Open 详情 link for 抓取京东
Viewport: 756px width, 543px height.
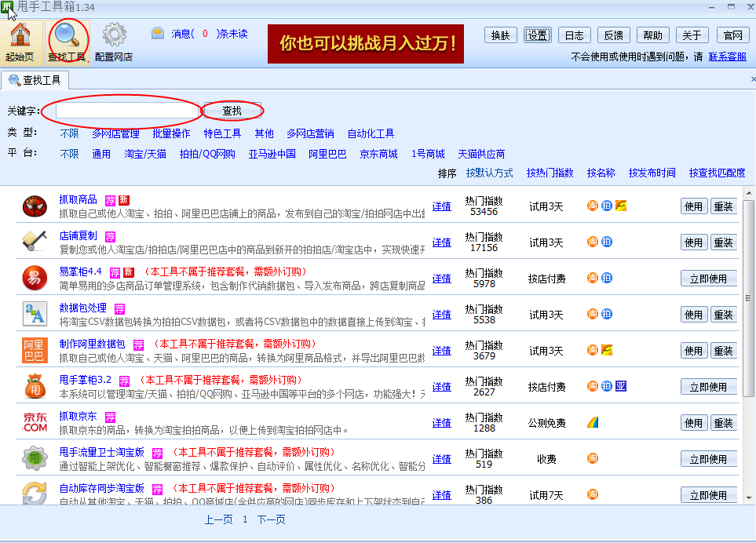(442, 423)
